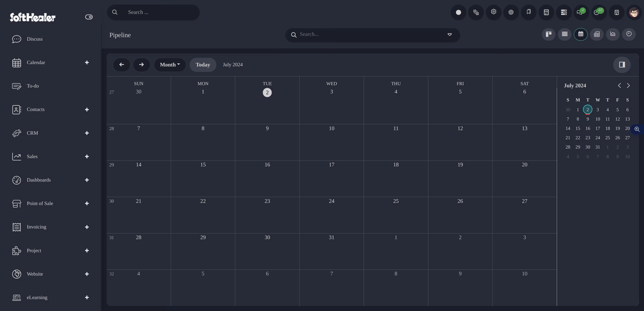Expand the eLearning menu plus
Screen dimensions: 644x311
(x=87, y=298)
